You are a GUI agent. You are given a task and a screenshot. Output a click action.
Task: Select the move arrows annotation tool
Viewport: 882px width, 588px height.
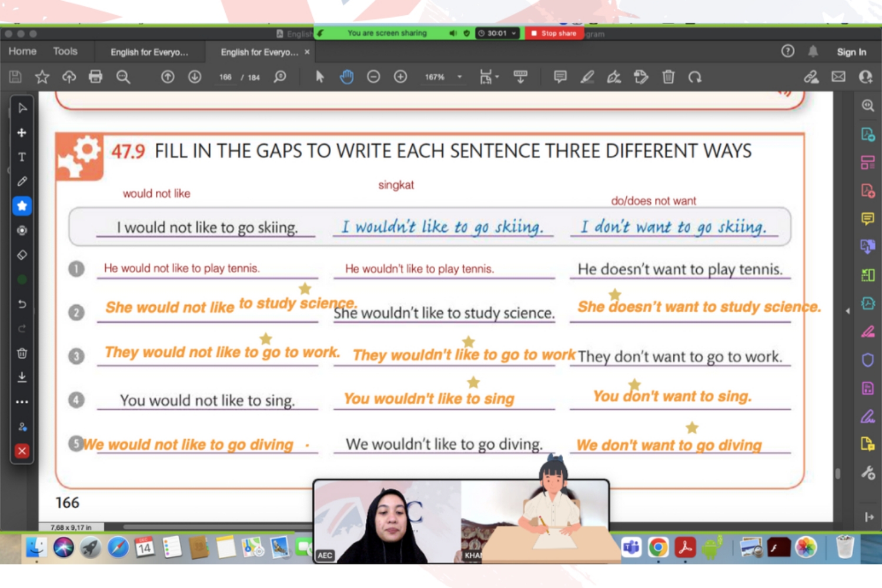(22, 133)
